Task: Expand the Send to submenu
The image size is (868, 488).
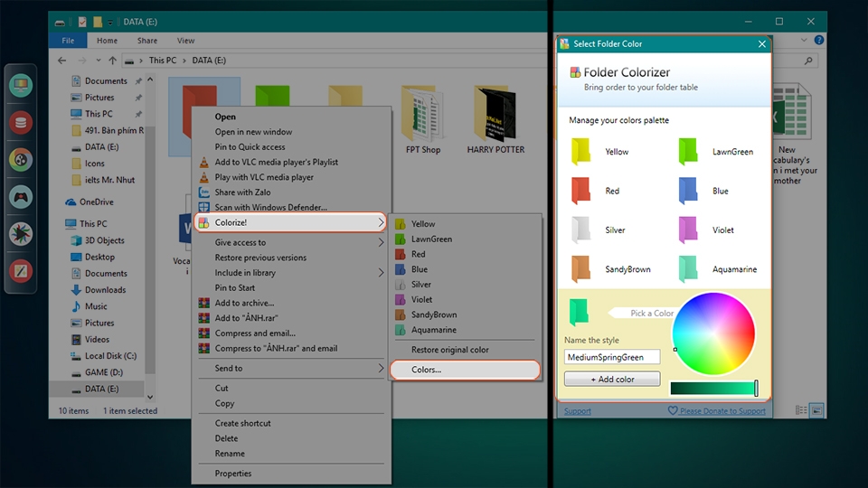Action: pyautogui.click(x=290, y=369)
